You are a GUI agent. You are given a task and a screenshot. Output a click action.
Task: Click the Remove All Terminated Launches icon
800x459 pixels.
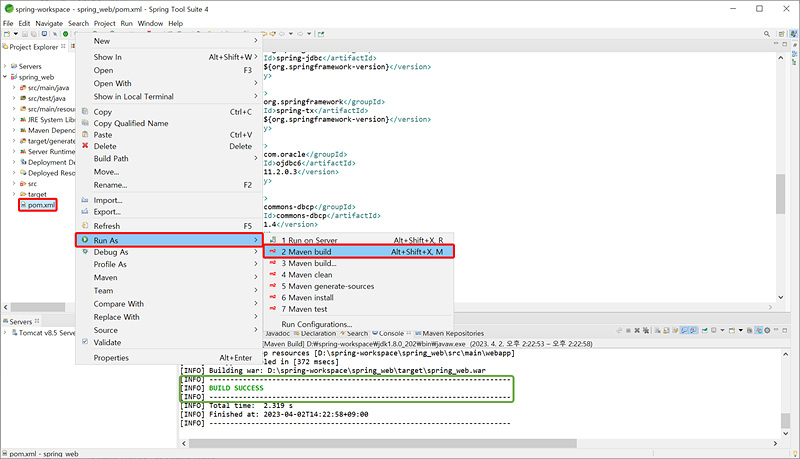pos(646,330)
